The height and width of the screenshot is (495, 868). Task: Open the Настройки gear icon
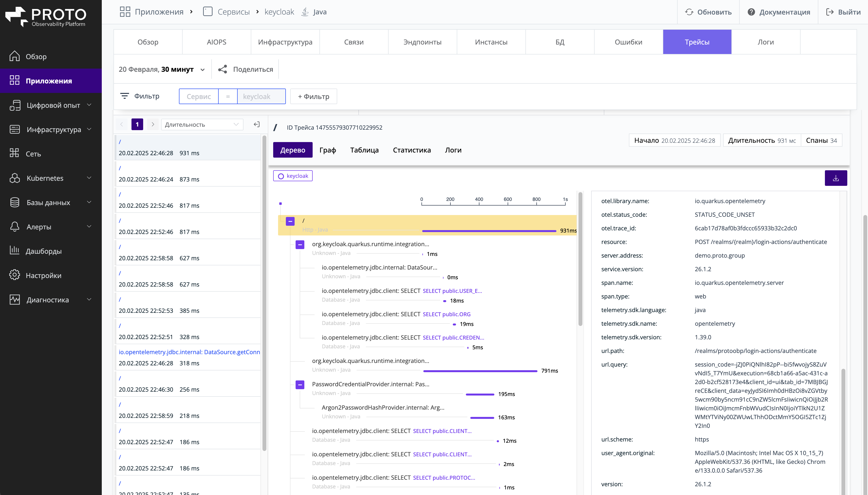coord(15,275)
